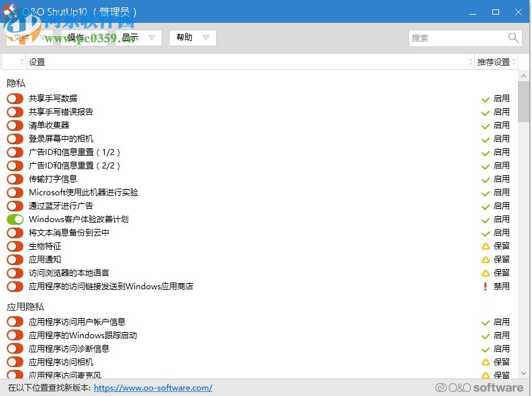Screen dimensions: 532x396
Task: Toggle 通过蓝牙进行广告 switch
Action: pyautogui.click(x=15, y=206)
